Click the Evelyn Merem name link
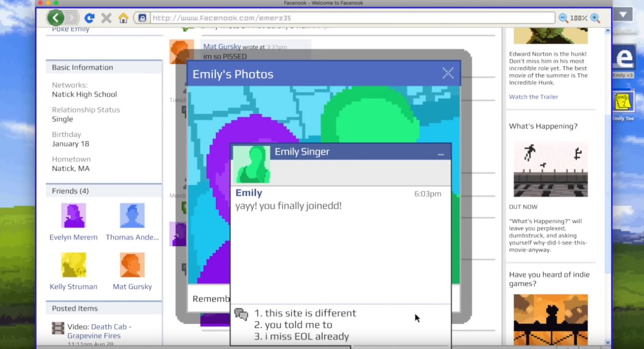Image resolution: width=644 pixels, height=349 pixels. pos(73,237)
